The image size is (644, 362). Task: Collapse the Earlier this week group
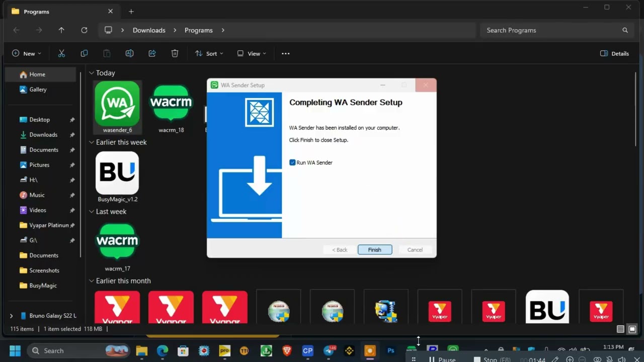(x=92, y=142)
